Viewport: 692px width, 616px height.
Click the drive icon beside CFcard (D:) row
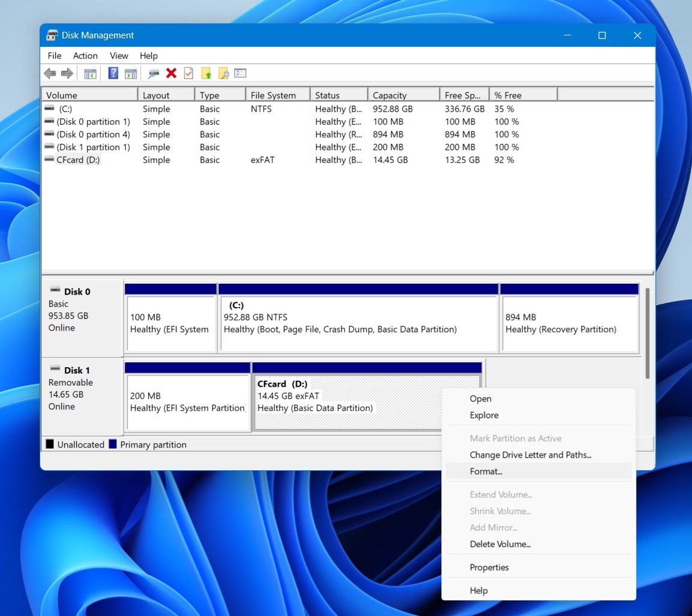[x=49, y=160]
